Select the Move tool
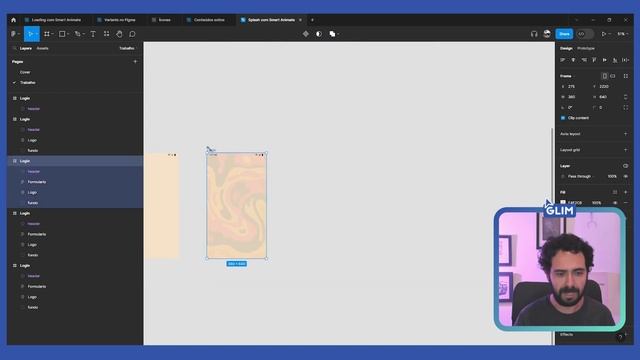This screenshot has height=360, width=640. pyautogui.click(x=30, y=34)
